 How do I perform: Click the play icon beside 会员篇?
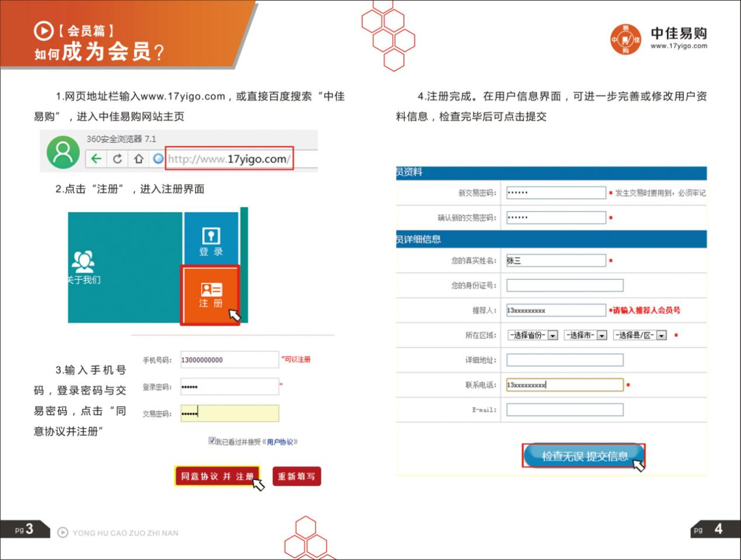point(43,31)
